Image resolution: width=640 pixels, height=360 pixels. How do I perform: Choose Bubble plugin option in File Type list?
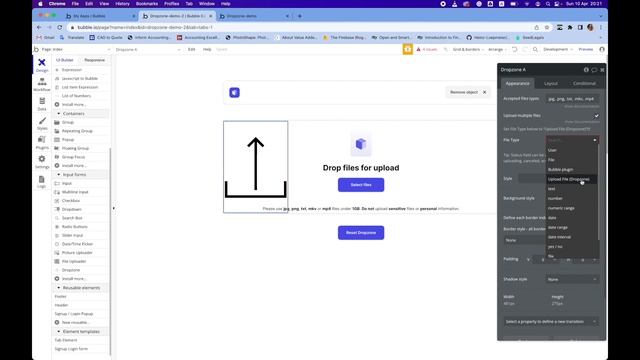click(x=571, y=169)
